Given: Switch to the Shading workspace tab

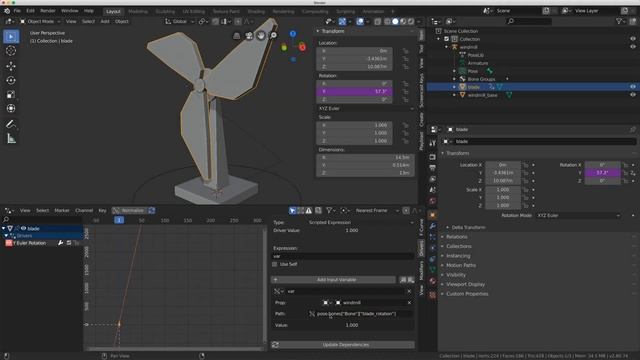Looking at the screenshot, I should click(x=256, y=11).
